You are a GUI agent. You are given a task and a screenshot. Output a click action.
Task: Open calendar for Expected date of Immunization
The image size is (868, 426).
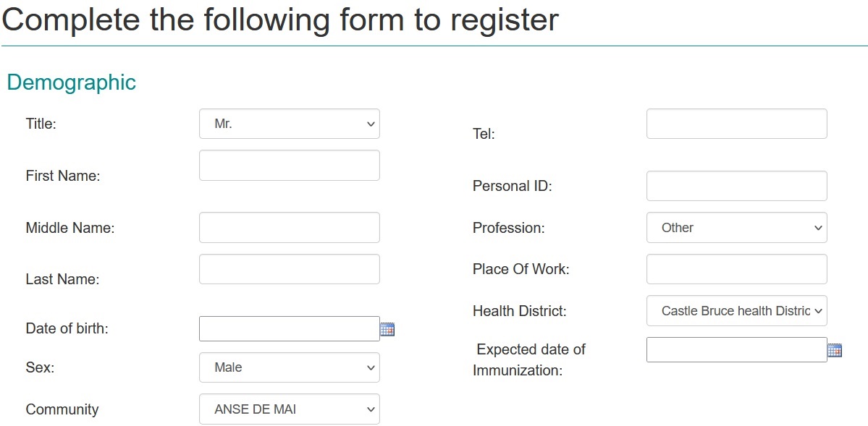pos(835,351)
